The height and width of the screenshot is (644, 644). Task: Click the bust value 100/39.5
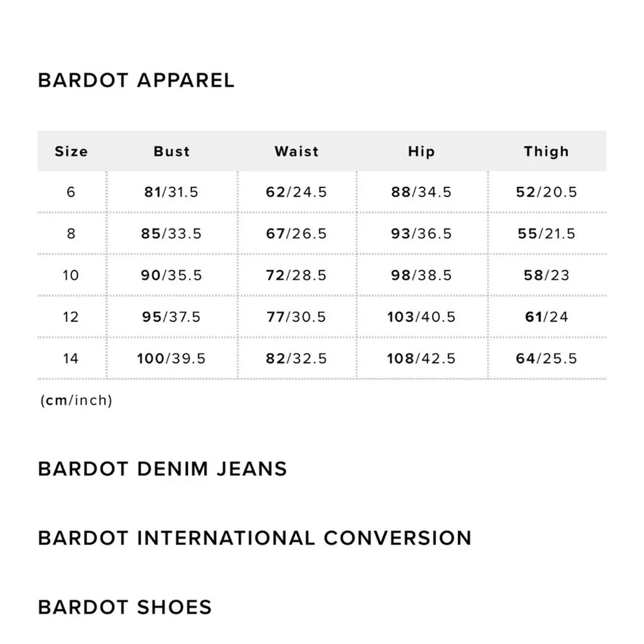[x=171, y=358]
